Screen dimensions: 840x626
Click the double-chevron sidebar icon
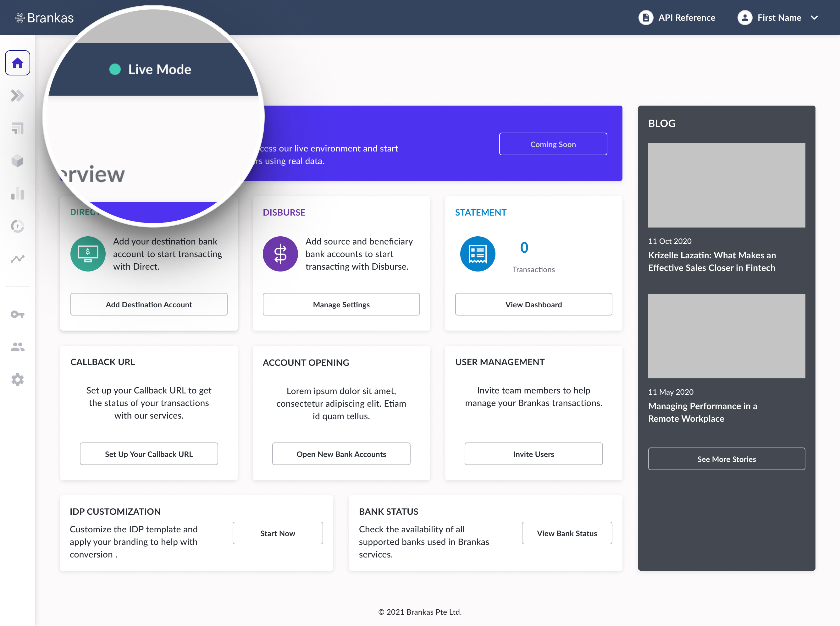coord(17,96)
